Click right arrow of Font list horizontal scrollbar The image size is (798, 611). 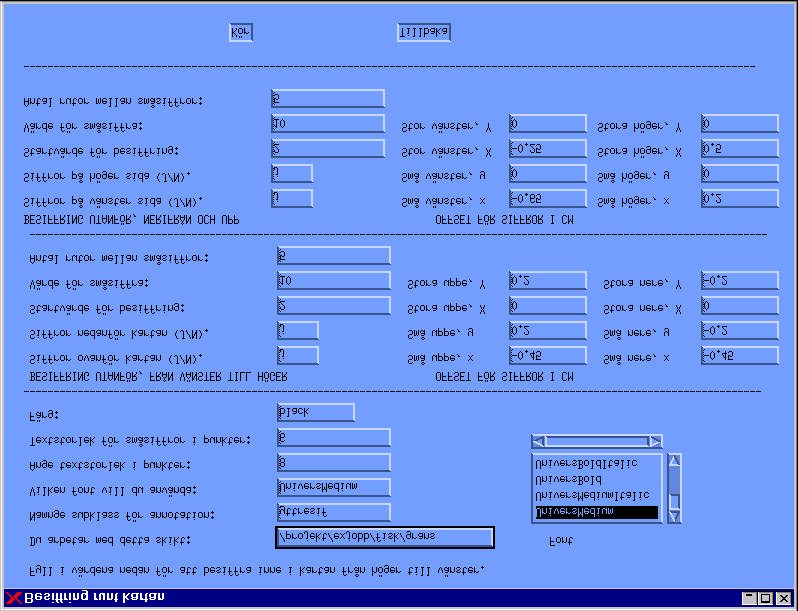(656, 442)
